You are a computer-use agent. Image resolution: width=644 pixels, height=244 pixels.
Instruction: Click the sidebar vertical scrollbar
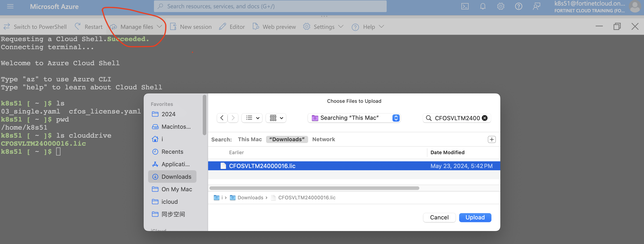(205, 115)
